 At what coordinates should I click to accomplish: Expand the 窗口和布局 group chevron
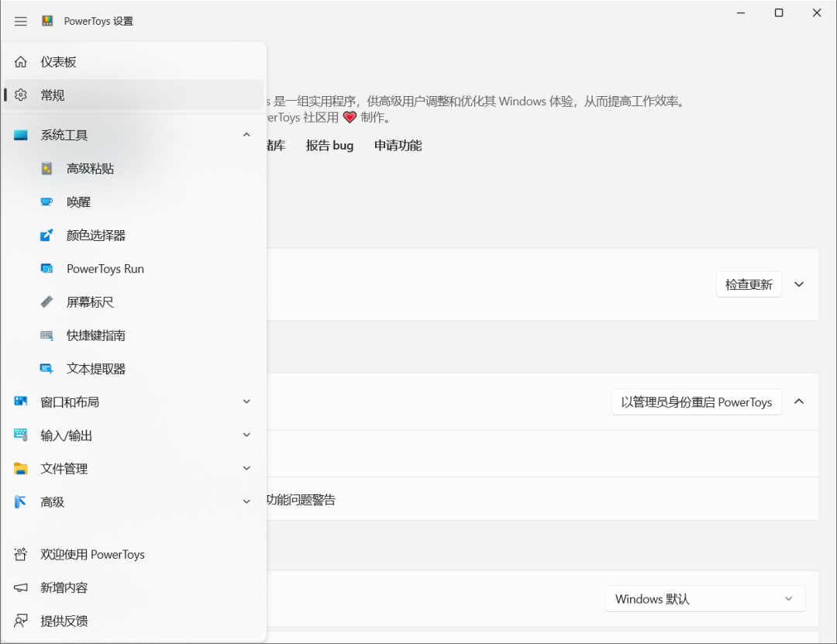tap(246, 401)
